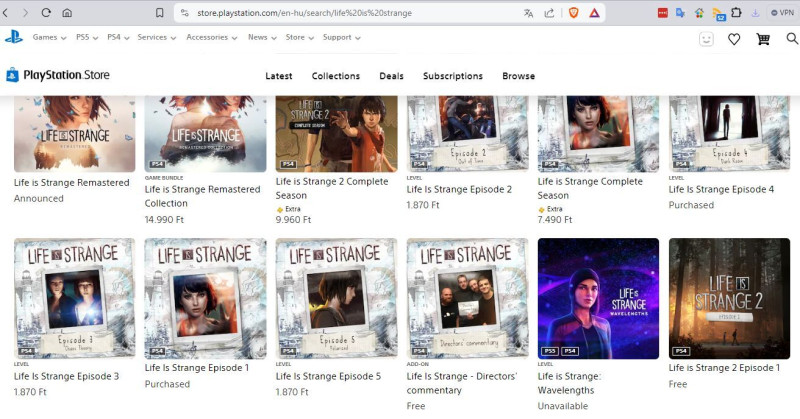Screen dimensions: 800x419
Task: Go back with browser back arrow
Action: pos(5,13)
